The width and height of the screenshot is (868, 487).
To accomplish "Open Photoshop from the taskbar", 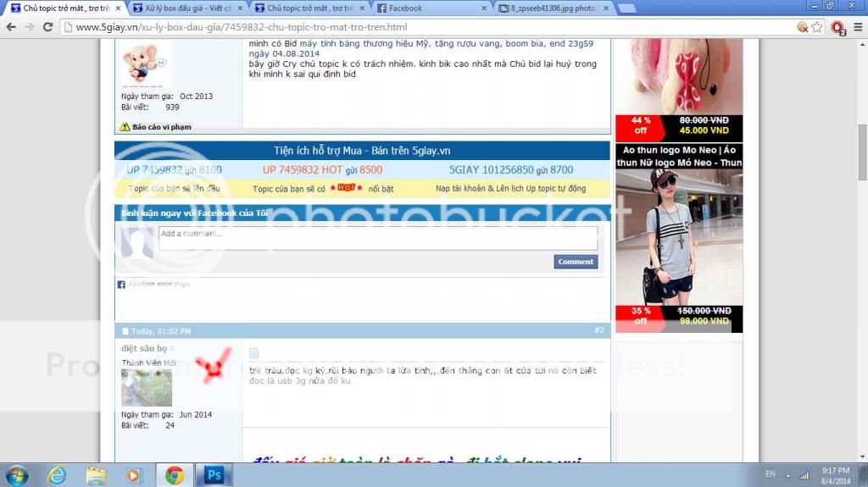I will coord(214,475).
